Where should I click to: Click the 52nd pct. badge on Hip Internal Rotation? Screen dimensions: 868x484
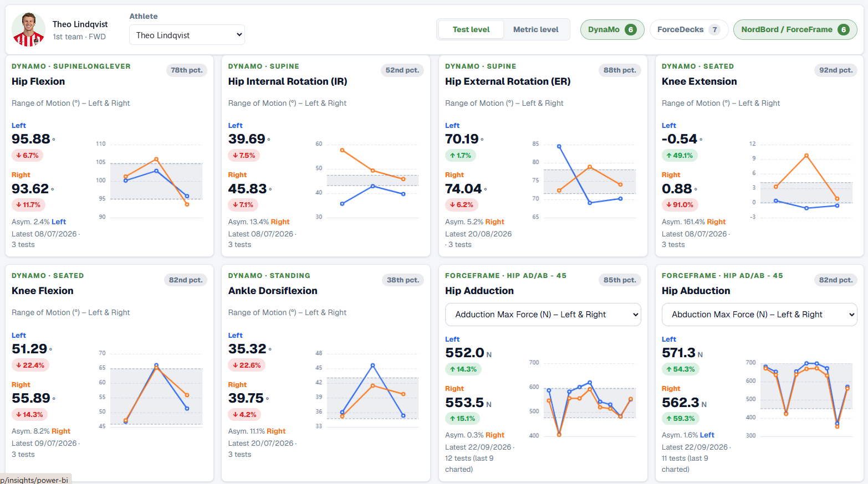click(402, 70)
